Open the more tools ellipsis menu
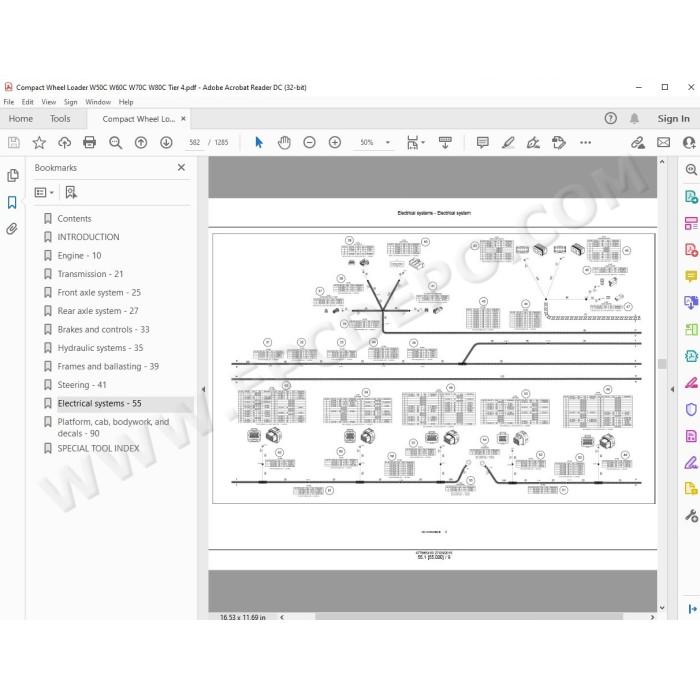This screenshot has height=700, width=700. 585,142
